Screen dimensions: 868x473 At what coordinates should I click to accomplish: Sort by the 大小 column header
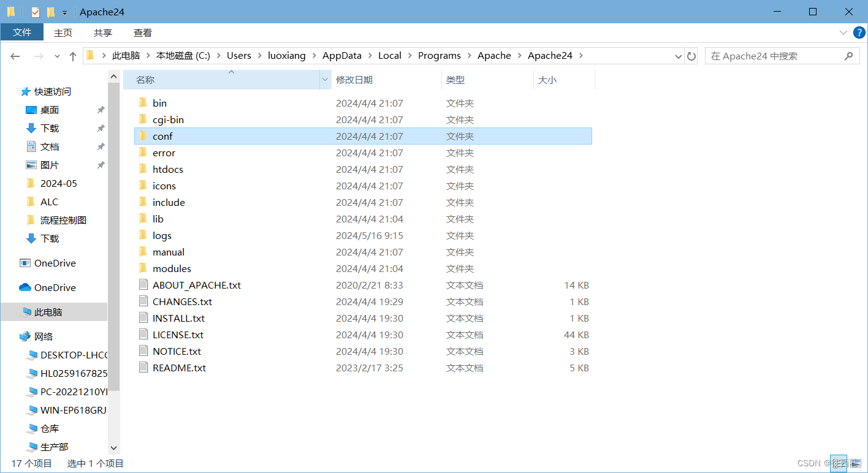564,80
